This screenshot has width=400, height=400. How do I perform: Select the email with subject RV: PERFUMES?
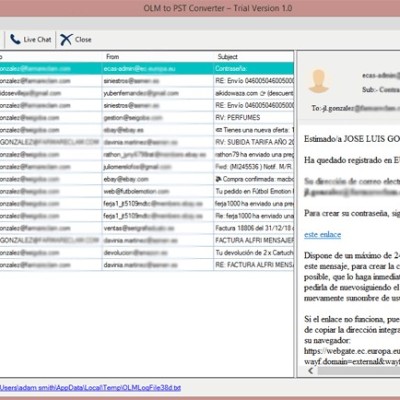click(x=147, y=118)
